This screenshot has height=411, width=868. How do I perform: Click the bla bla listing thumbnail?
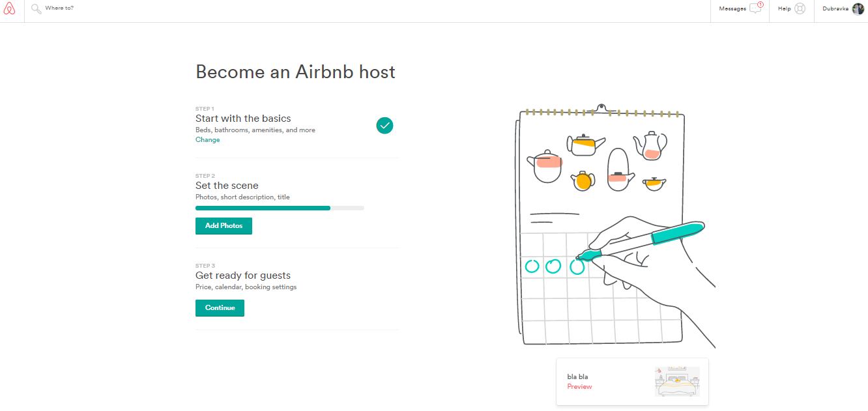[x=677, y=382]
